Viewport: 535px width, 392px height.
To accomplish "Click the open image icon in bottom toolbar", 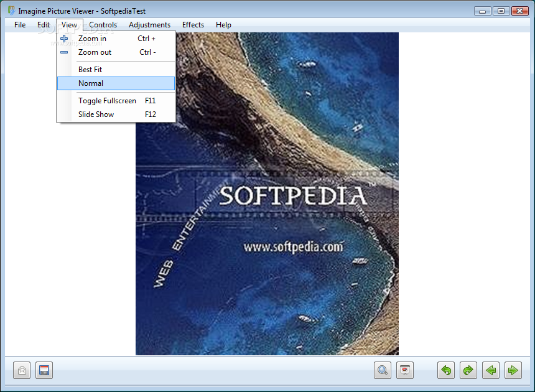I will point(22,370).
